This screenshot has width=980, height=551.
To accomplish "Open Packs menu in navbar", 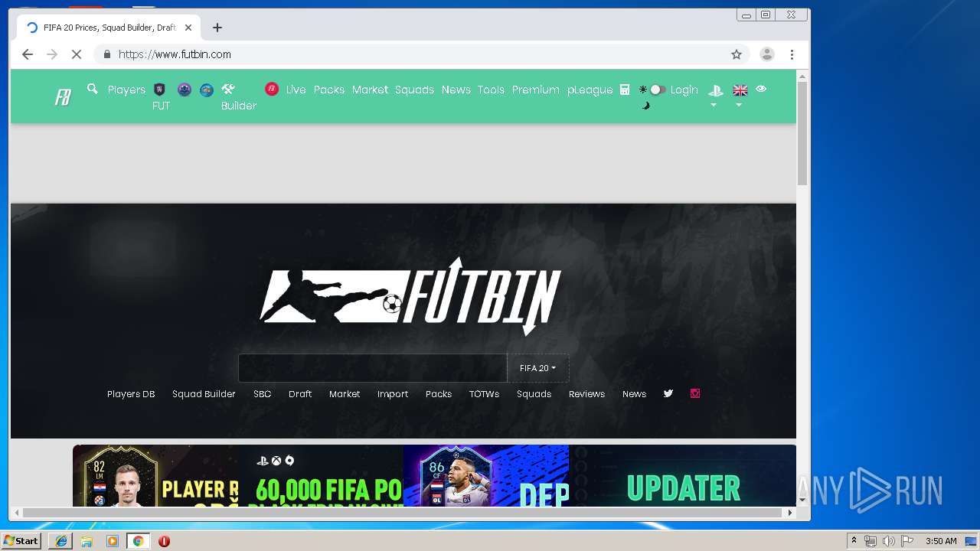I will 329,90.
